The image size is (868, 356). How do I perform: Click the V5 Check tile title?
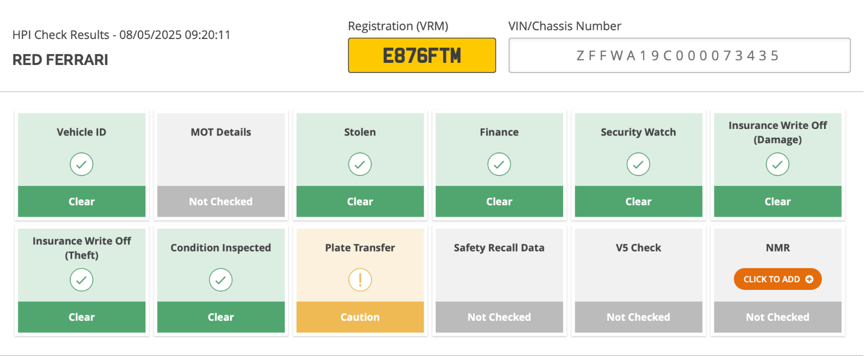click(x=639, y=248)
